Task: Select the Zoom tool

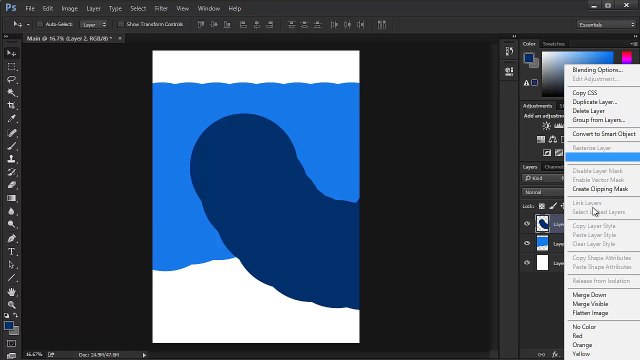Action: click(x=11, y=305)
